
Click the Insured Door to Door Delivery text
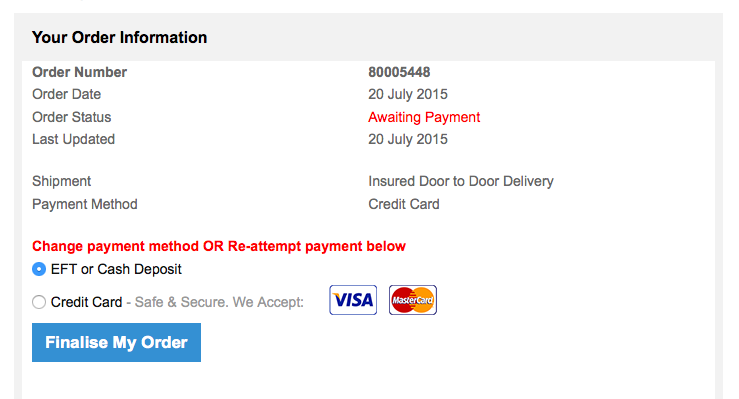pos(461,181)
